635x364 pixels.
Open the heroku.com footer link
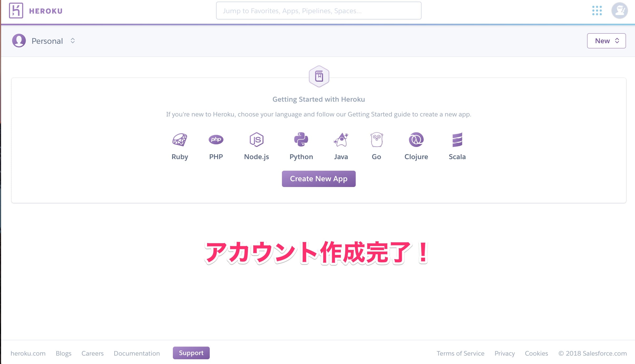(28, 353)
